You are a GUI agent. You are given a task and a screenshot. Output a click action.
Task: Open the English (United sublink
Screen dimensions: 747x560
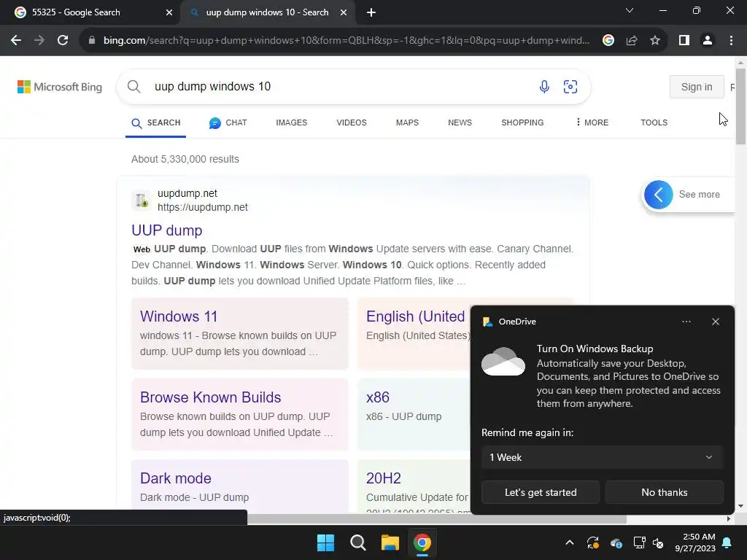tap(415, 316)
